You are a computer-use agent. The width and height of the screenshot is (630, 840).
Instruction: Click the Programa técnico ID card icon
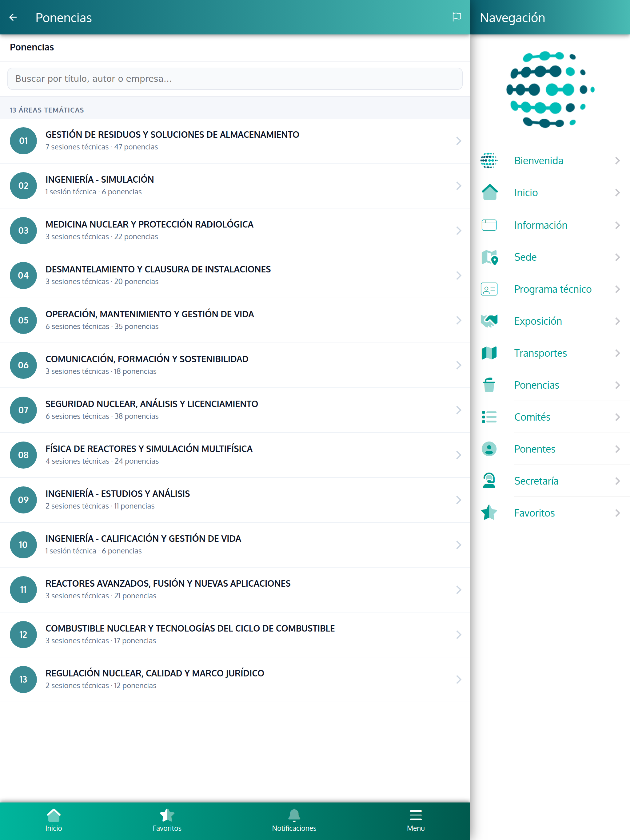coord(489,289)
